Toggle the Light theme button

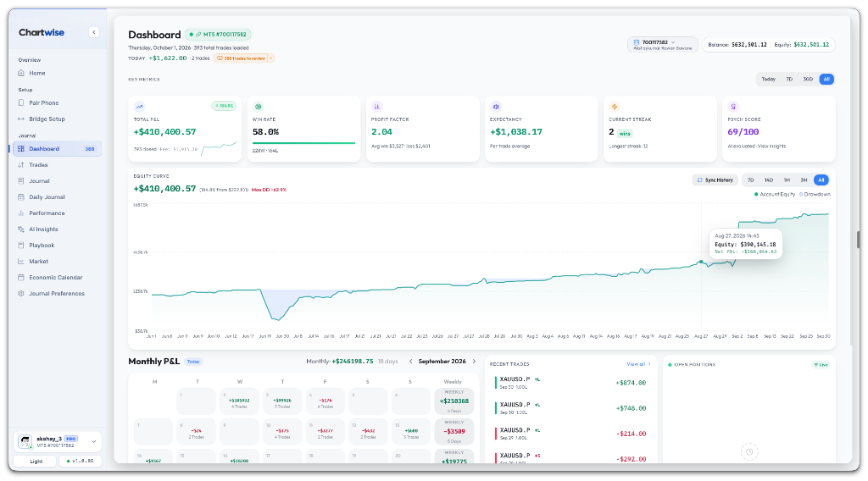pos(36,461)
